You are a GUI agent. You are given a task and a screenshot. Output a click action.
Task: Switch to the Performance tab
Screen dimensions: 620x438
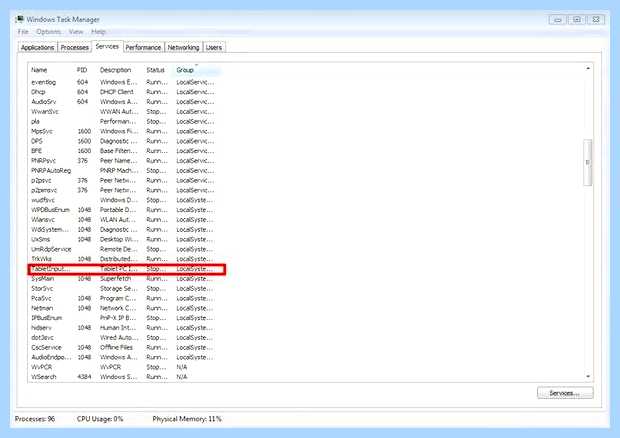tap(143, 47)
